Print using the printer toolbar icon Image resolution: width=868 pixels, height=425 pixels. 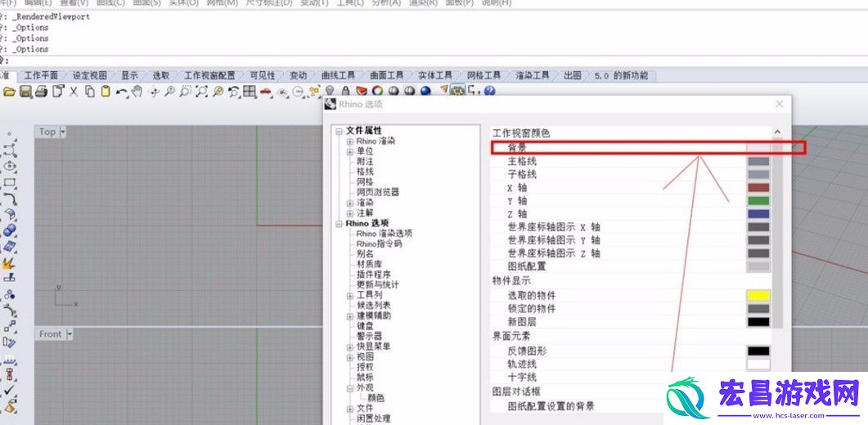41,92
